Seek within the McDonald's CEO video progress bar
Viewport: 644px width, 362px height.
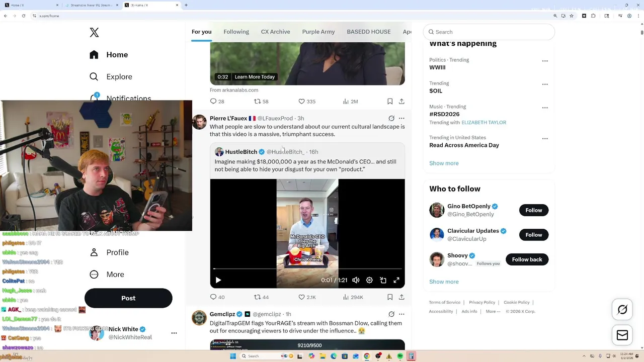click(307, 269)
